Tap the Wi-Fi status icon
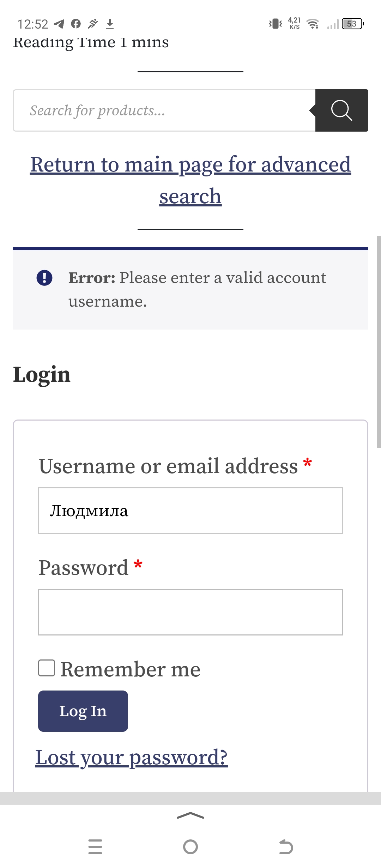Screen dimensions: 381x868 coord(313,24)
